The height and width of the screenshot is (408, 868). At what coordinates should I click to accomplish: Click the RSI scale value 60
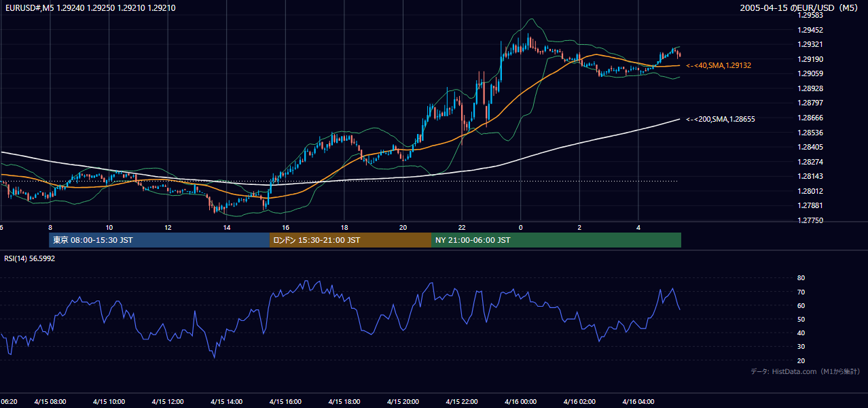coord(801,305)
